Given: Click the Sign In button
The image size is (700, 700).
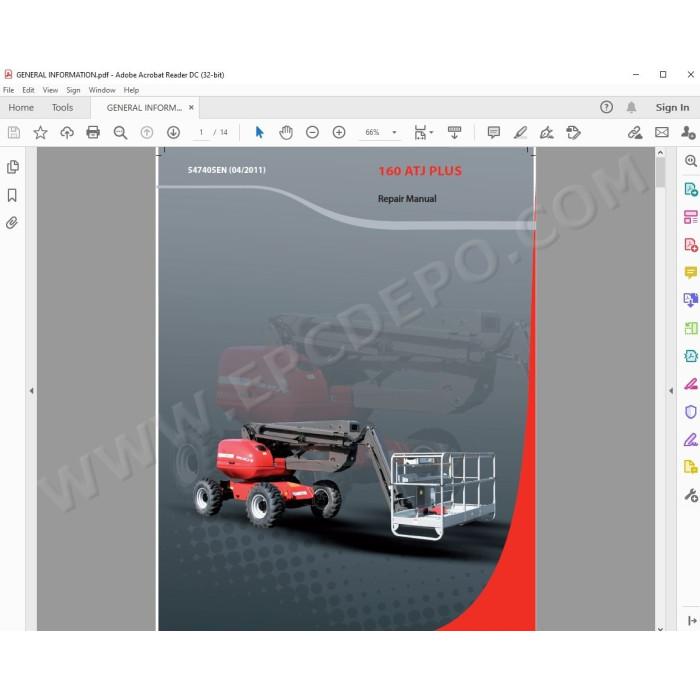Looking at the screenshot, I should point(672,108).
